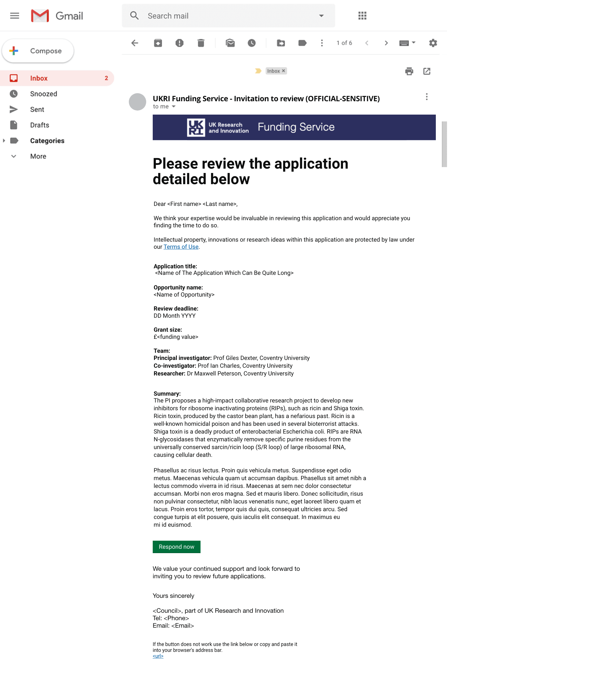
Task: Open the Terms of Use link
Action: point(181,247)
